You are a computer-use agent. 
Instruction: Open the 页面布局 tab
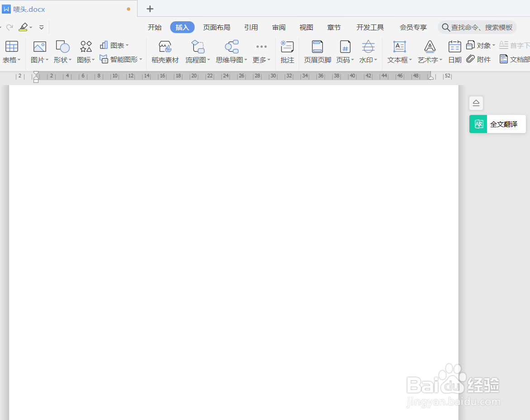[x=217, y=27]
